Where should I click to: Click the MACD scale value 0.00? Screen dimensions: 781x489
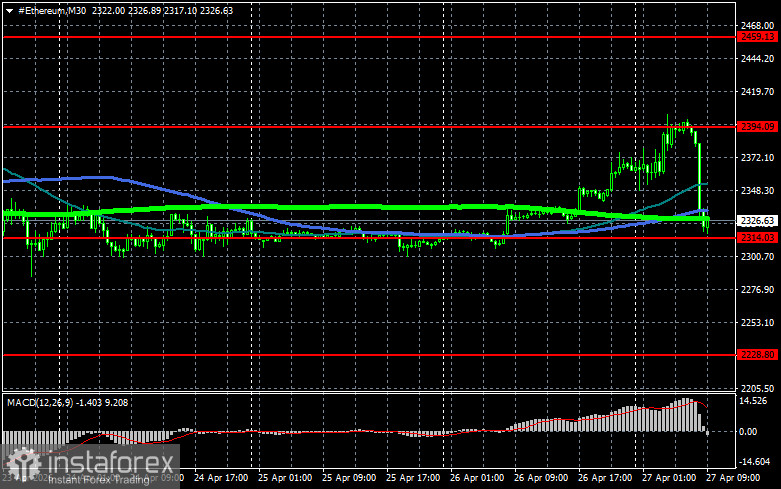748,432
